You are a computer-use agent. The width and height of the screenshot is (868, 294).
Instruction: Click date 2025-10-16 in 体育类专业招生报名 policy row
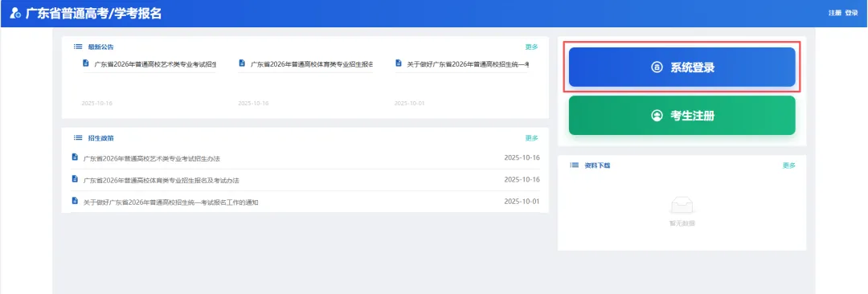coord(522,179)
